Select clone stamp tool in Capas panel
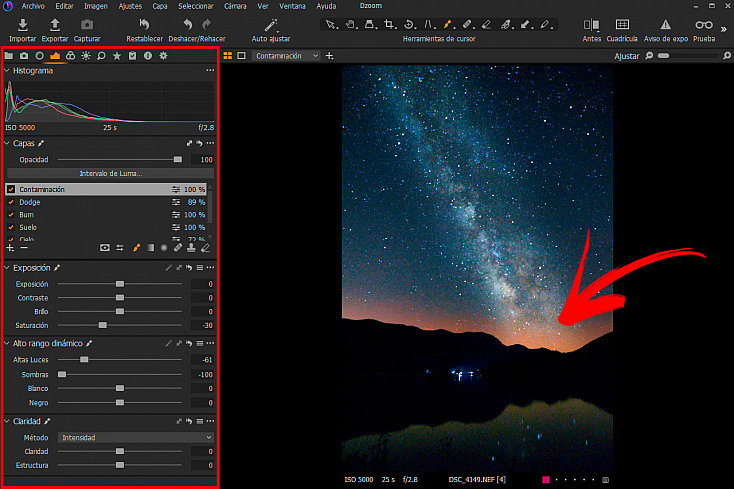Screen dimensions: 734x489 191,248
